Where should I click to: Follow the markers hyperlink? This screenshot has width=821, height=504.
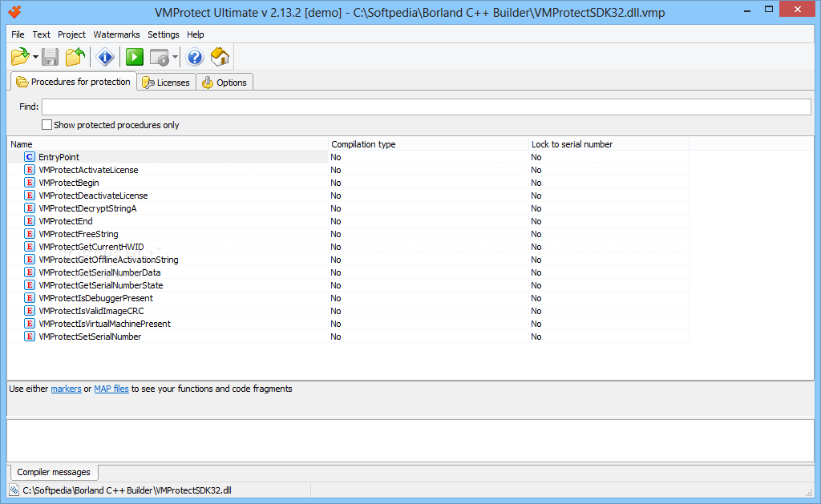[x=66, y=389]
